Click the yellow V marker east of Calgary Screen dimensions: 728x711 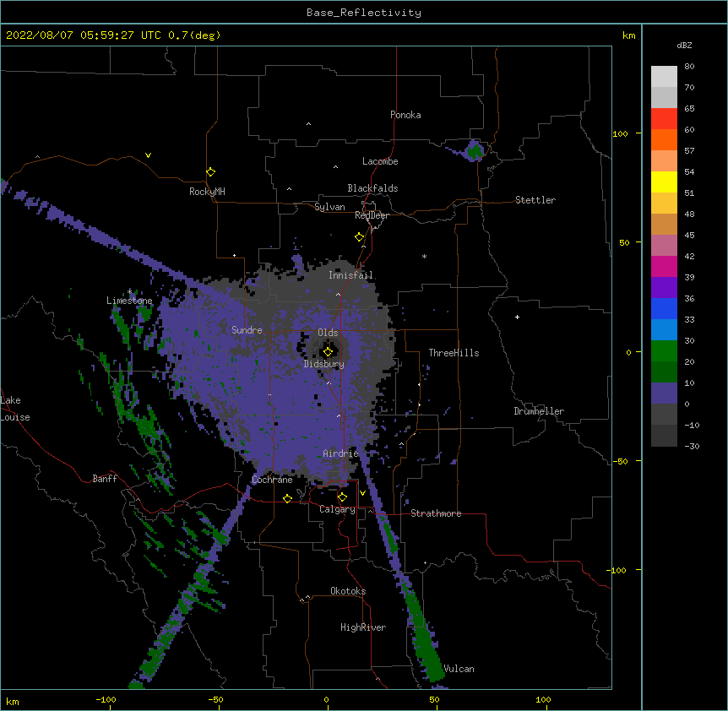362,493
